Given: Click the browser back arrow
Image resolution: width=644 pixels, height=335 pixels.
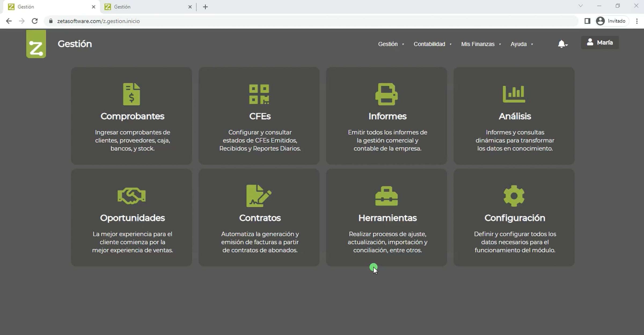Looking at the screenshot, I should pyautogui.click(x=9, y=21).
